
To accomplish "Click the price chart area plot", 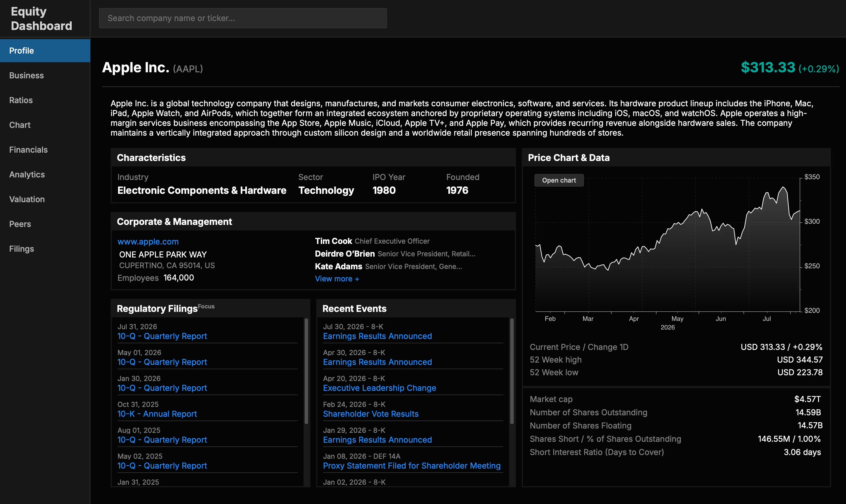I will click(x=667, y=244).
